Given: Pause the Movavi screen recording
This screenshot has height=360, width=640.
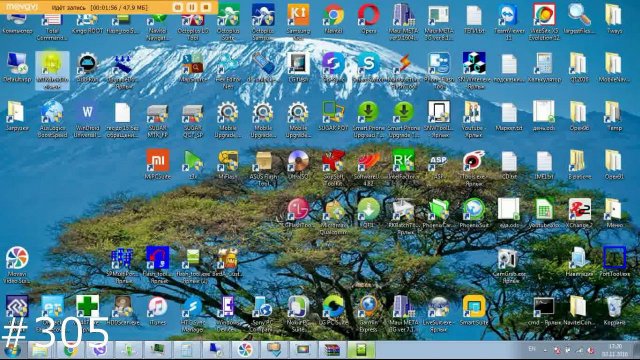Looking at the screenshot, I should (x=191, y=7).
